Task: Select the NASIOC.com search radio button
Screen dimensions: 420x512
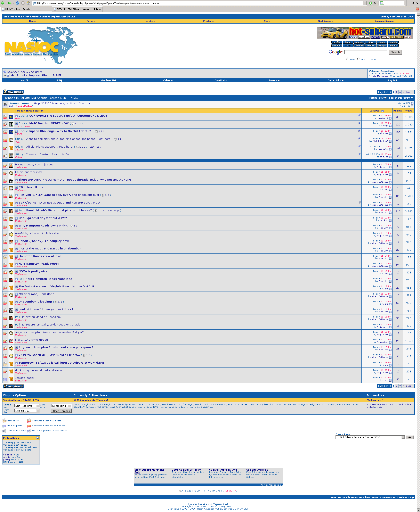Action: [358, 59]
